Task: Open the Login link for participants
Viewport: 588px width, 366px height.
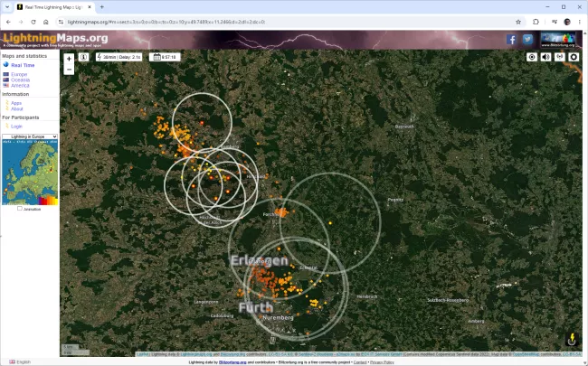Action: point(16,127)
